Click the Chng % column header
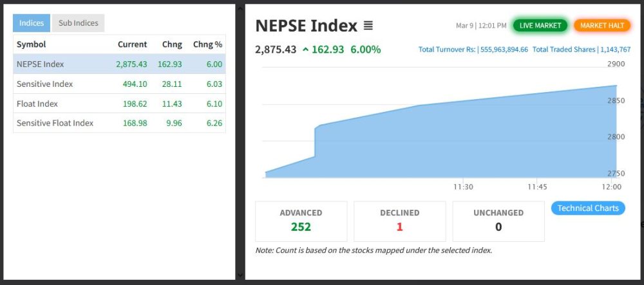Screen dimensions: 644x285 [x=207, y=44]
